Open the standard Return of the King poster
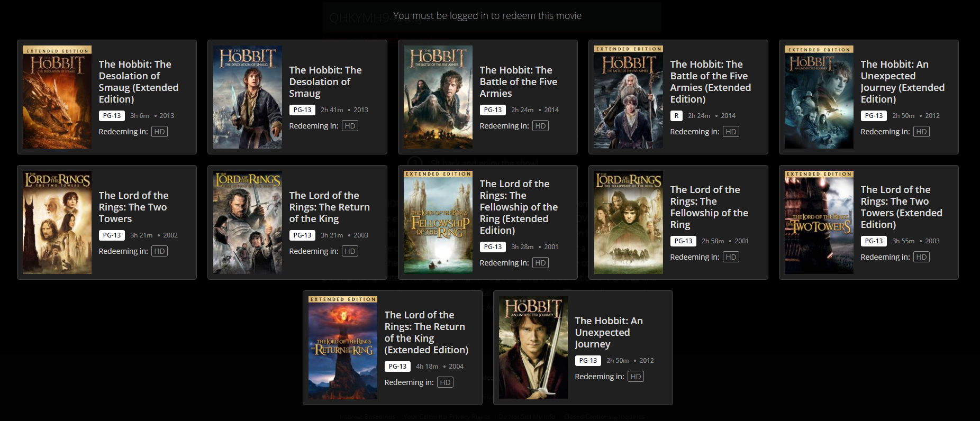Viewport: 980px width, 421px height. [248, 222]
